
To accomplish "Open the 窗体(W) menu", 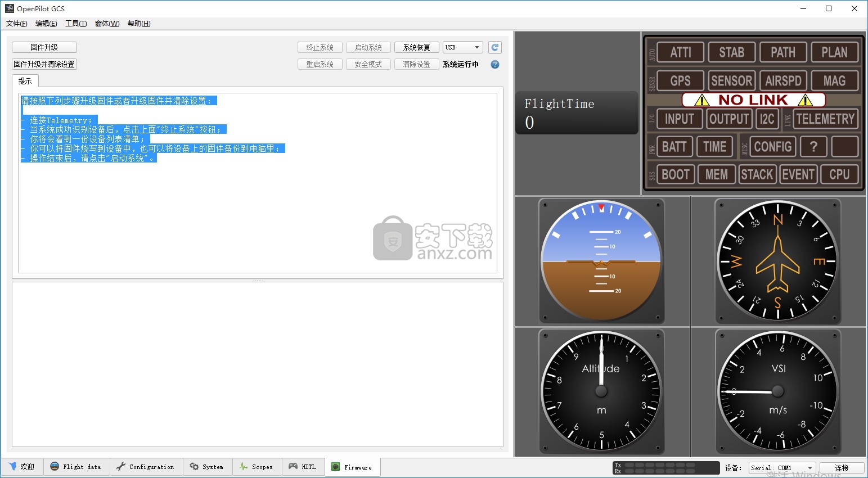I will [107, 24].
